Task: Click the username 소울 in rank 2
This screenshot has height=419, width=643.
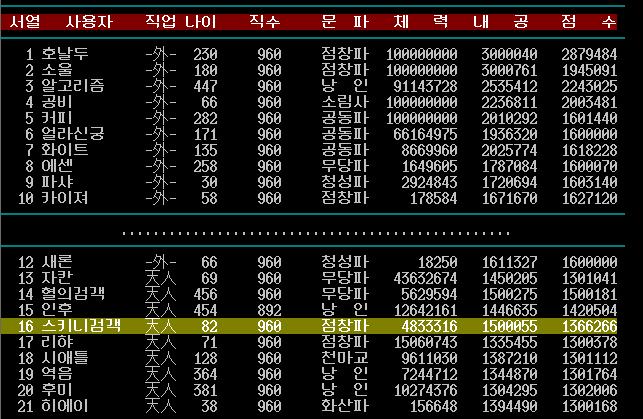Action: coord(57,70)
